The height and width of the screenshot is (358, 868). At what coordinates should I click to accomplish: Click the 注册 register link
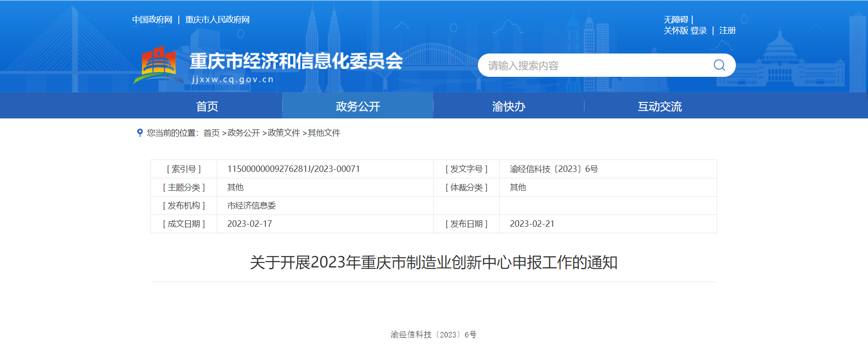point(727,31)
